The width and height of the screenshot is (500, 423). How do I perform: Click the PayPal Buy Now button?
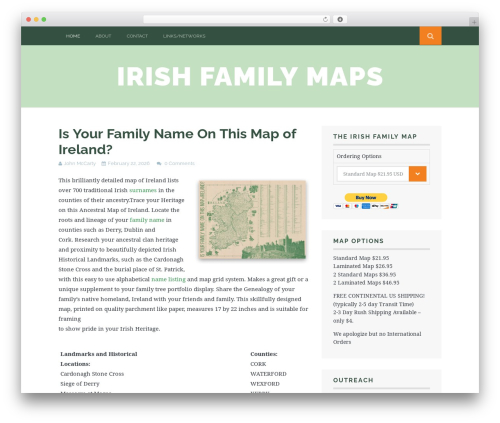(366, 197)
